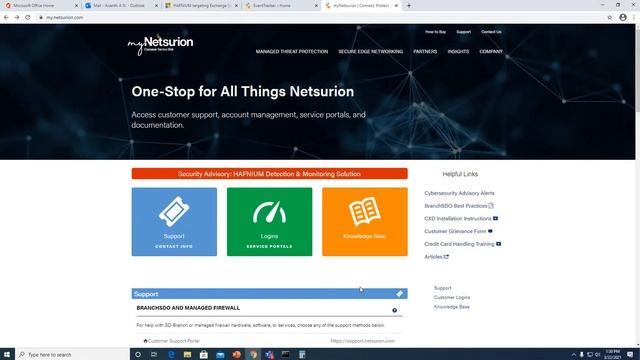Bookmark this page with the star icon
The image size is (640, 360).
point(610,18)
